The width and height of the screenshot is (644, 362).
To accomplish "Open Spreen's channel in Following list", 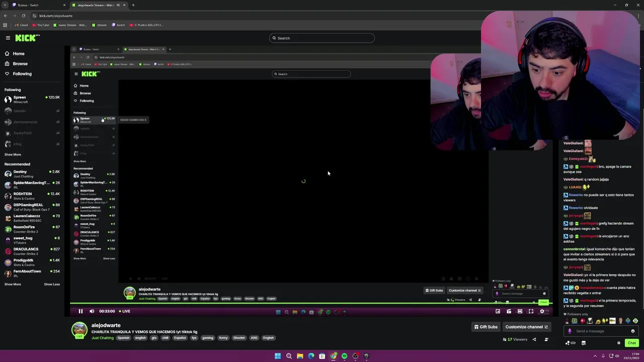I will click(x=32, y=100).
